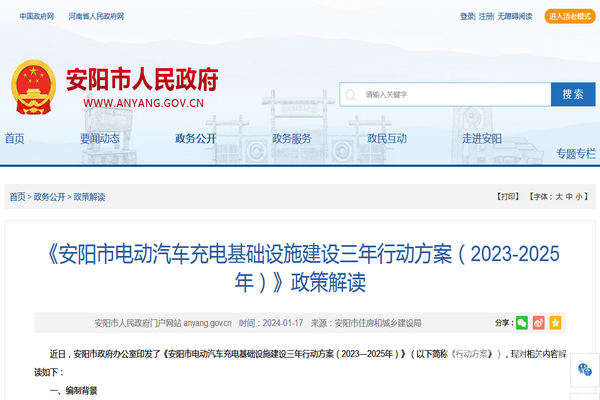Share the article to WeChat
Viewport: 600px width, 400px height.
(x=522, y=323)
